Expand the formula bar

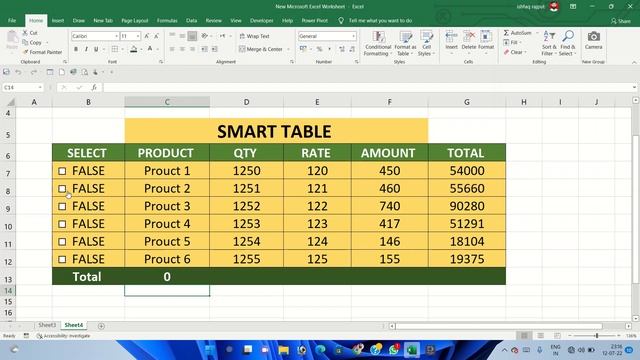[x=634, y=87]
